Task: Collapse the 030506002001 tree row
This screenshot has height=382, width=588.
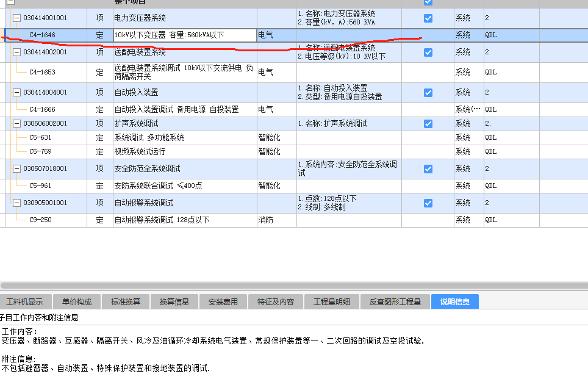Action: (16, 123)
